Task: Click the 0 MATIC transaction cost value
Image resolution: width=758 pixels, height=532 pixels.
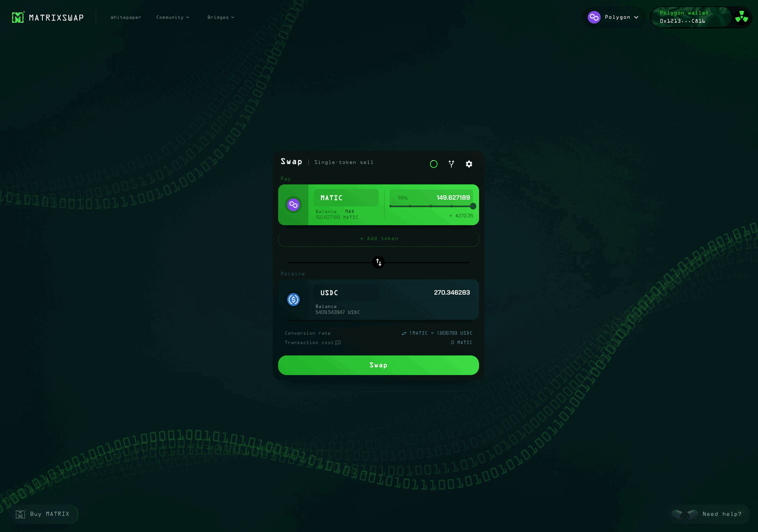Action: click(x=461, y=343)
